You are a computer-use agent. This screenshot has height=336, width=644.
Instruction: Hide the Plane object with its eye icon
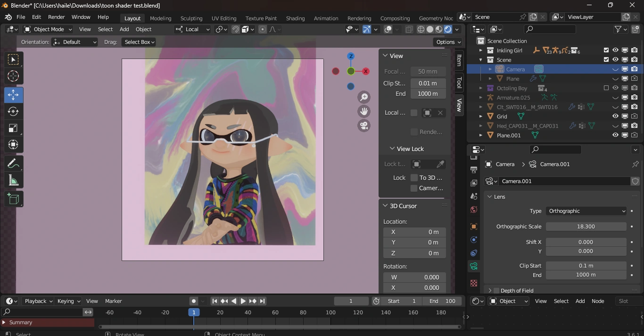coord(615,78)
